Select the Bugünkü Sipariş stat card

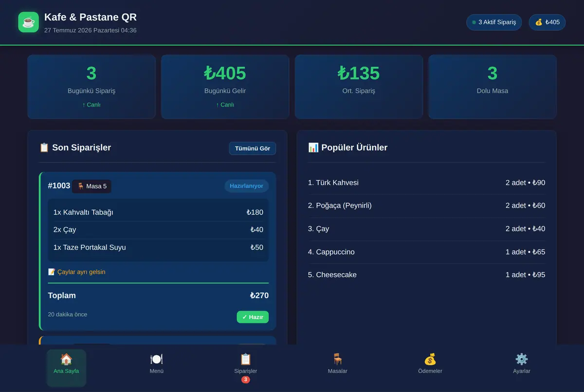click(91, 87)
